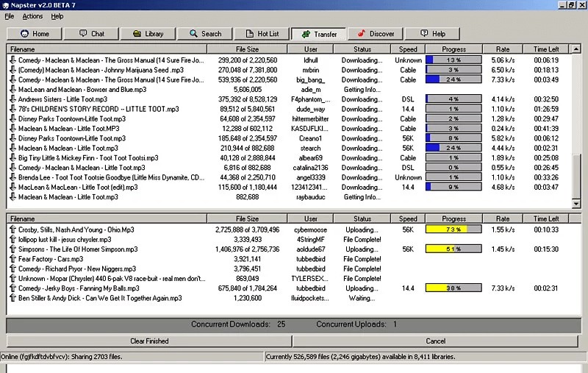The width and height of the screenshot is (588, 373).
Task: Click download arrow icon for Big Tiny Little & Mickey Finn
Action: pyautogui.click(x=12, y=157)
